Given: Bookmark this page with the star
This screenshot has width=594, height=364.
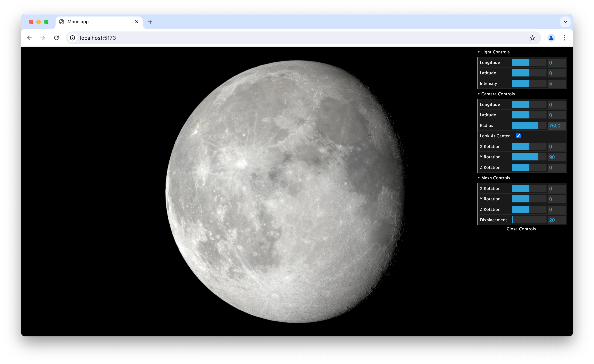Looking at the screenshot, I should pyautogui.click(x=532, y=38).
